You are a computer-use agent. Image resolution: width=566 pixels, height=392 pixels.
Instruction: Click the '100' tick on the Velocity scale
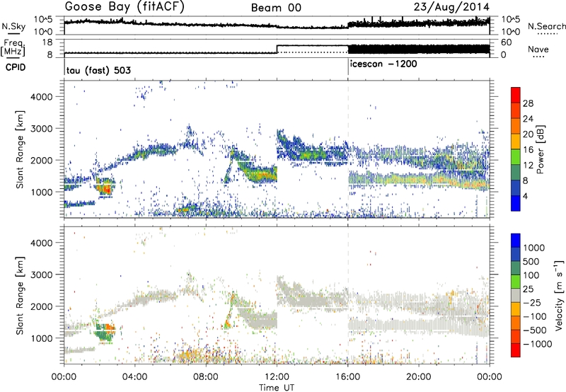531,275
